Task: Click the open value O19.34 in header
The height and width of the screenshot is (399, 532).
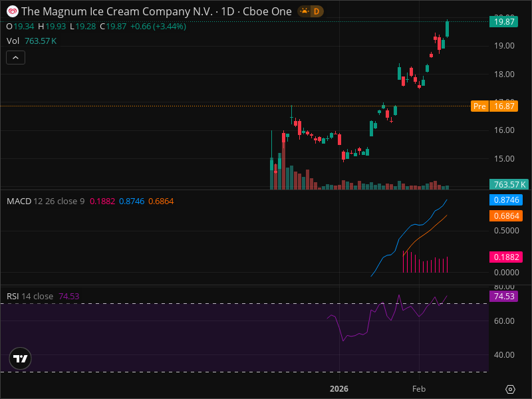Action: [x=20, y=27]
